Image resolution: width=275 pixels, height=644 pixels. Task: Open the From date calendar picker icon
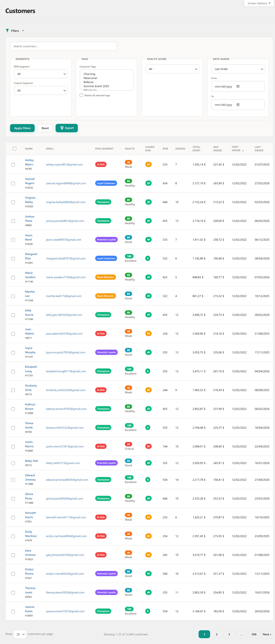pyautogui.click(x=238, y=86)
